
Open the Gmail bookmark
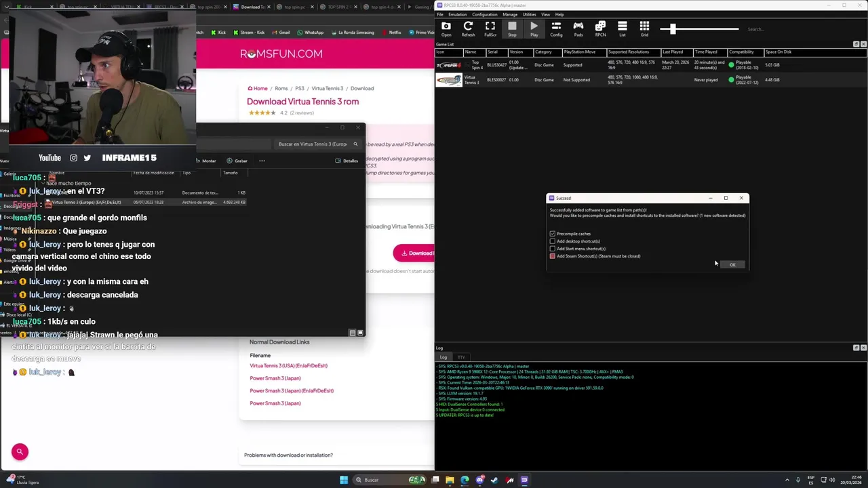pos(281,33)
